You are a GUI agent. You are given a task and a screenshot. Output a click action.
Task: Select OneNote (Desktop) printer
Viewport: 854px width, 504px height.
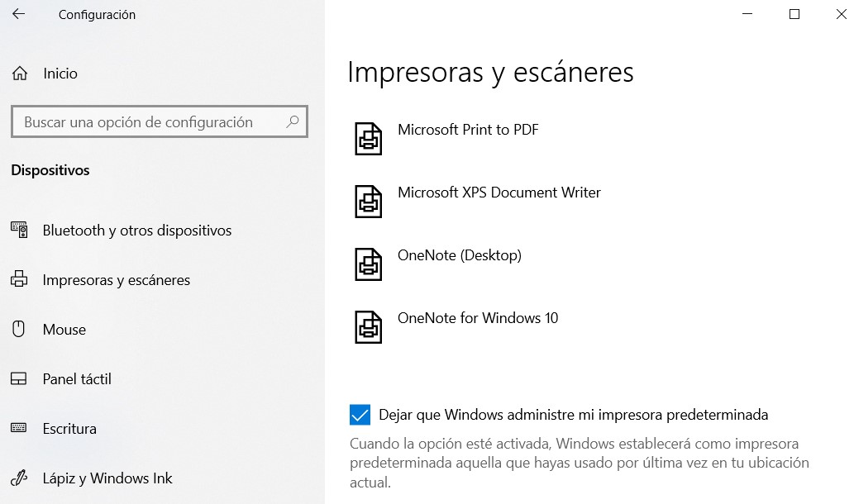[459, 255]
